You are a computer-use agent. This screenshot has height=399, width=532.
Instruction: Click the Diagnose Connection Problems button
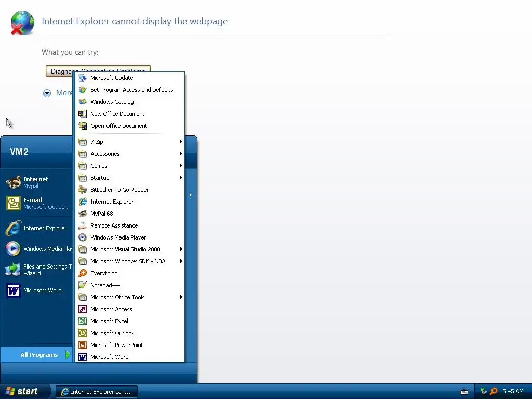point(98,71)
